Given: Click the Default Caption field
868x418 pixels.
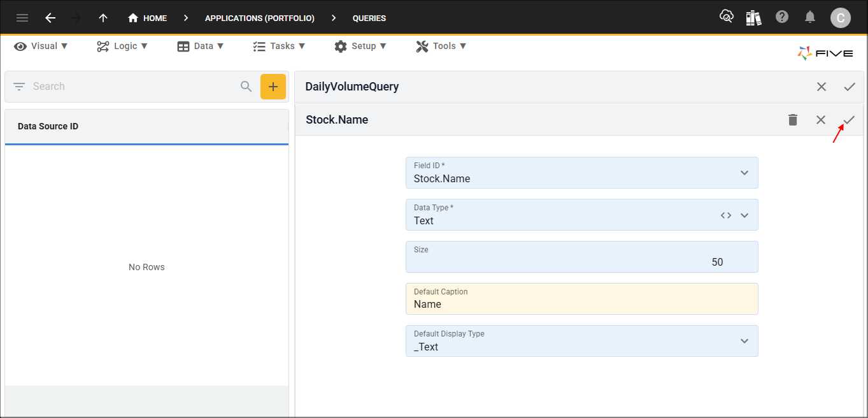Looking at the screenshot, I should [582, 299].
